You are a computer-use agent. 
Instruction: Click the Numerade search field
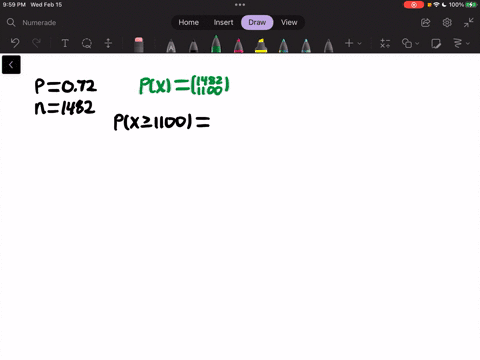39,23
